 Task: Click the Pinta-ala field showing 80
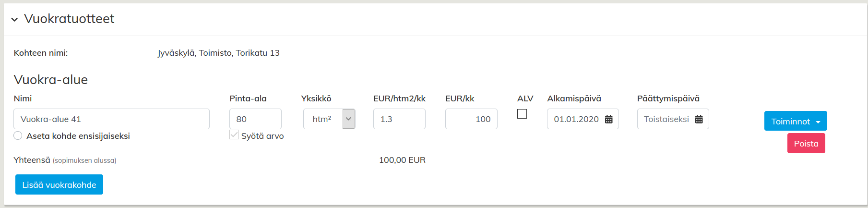click(255, 119)
